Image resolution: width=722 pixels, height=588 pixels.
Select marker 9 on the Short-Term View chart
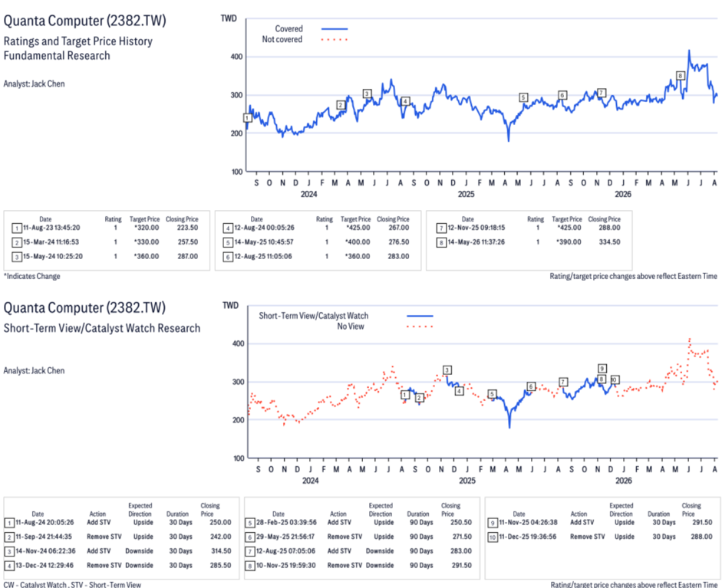602,368
